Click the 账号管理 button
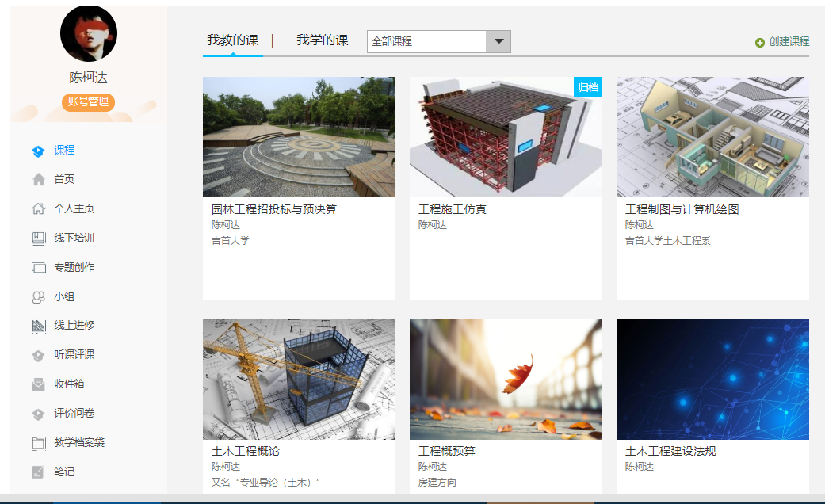825x504 pixels. pos(88,102)
